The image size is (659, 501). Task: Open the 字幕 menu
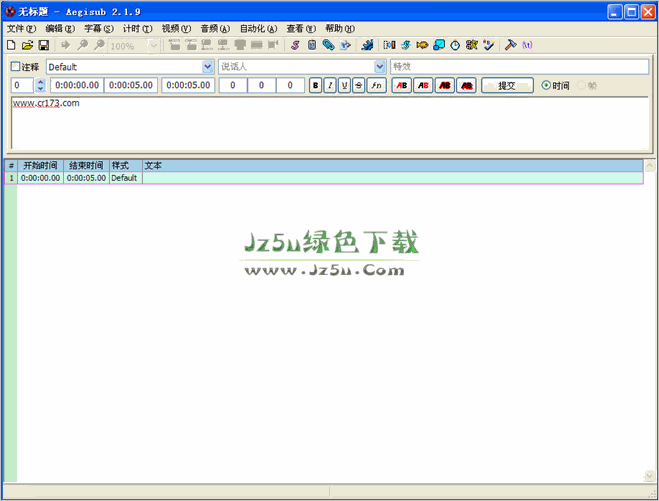(x=99, y=29)
